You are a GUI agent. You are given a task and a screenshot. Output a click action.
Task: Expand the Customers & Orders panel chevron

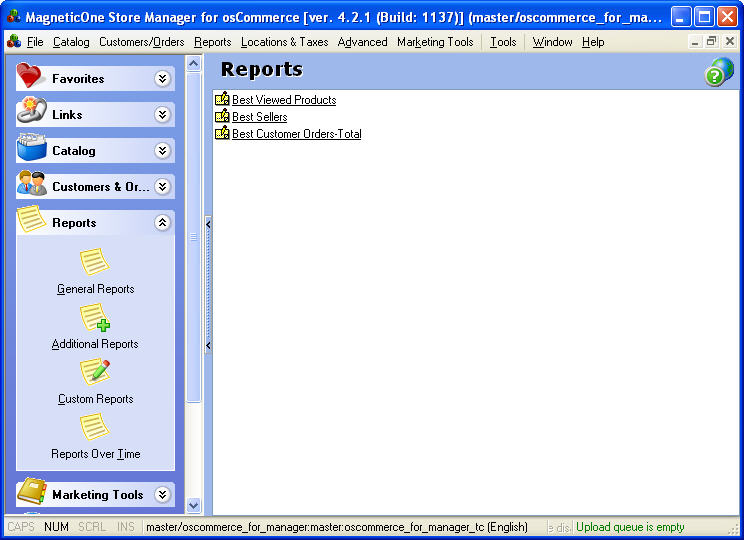pyautogui.click(x=162, y=186)
